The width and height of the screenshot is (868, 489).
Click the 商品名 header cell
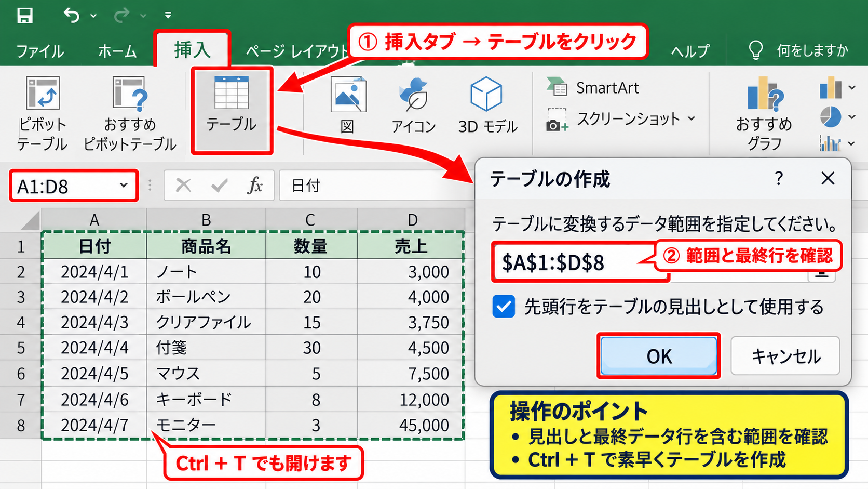pos(206,246)
